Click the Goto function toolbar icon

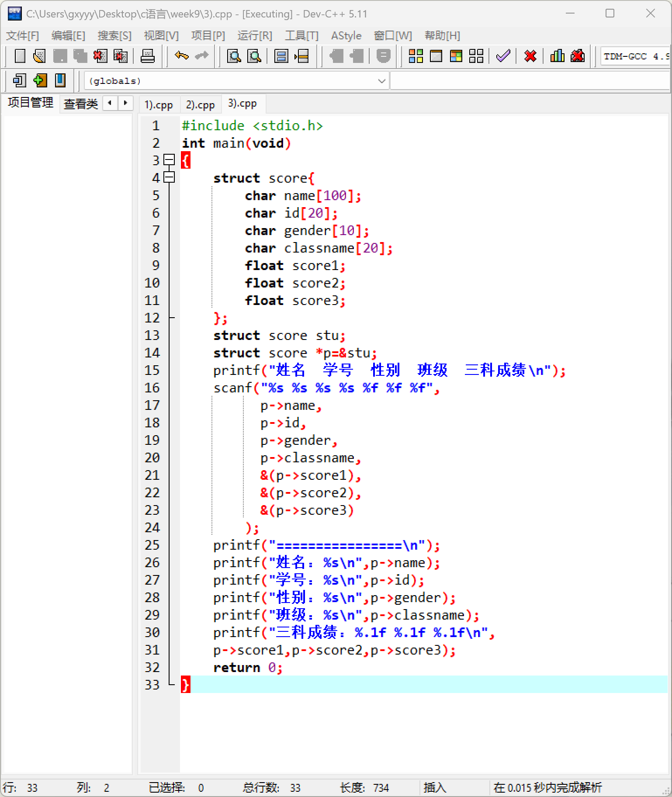281,56
